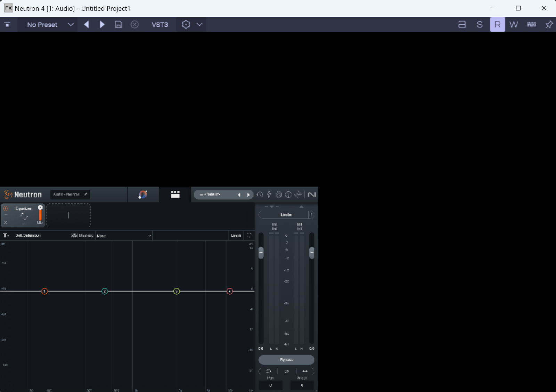Expand the No Preset dropdown
556x392 pixels.
click(x=71, y=25)
